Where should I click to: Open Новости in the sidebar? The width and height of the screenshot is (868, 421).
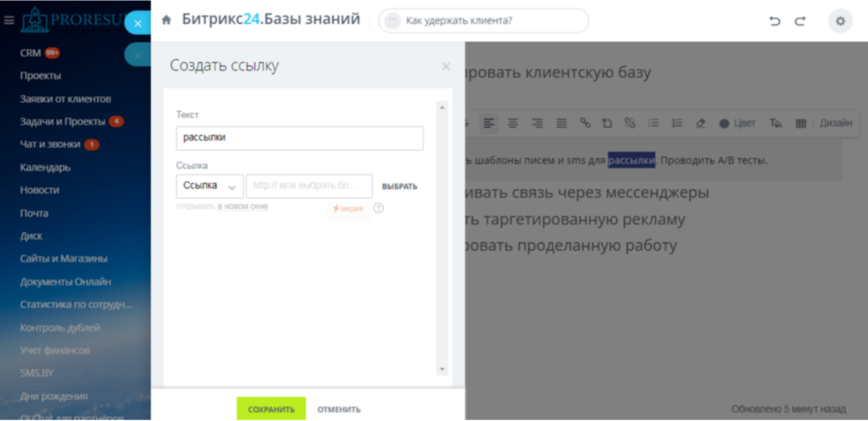pos(39,191)
